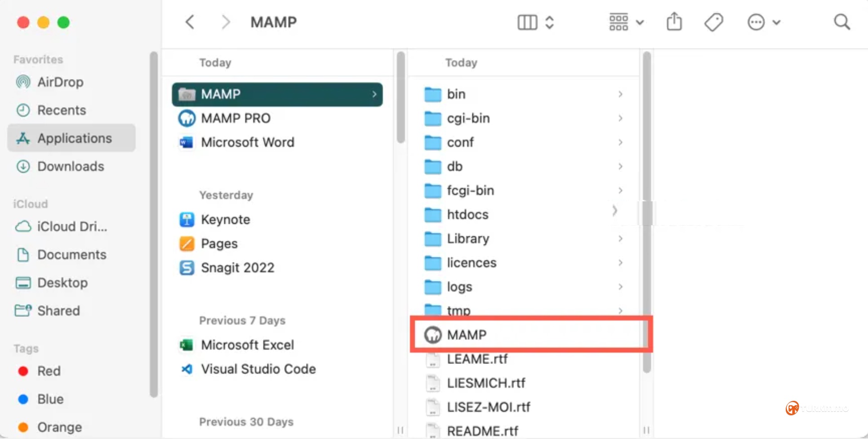The width and height of the screenshot is (868, 439).
Task: Go back with the left chevron arrow
Action: [x=190, y=22]
